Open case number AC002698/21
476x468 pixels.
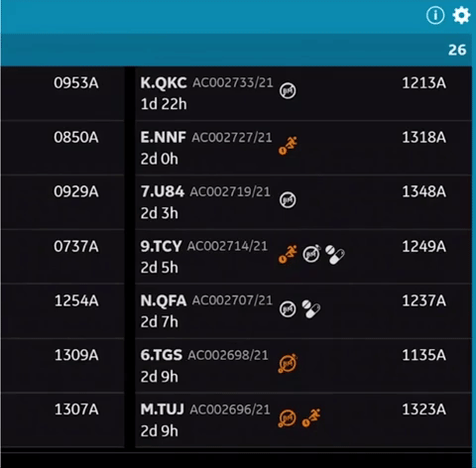(x=228, y=355)
